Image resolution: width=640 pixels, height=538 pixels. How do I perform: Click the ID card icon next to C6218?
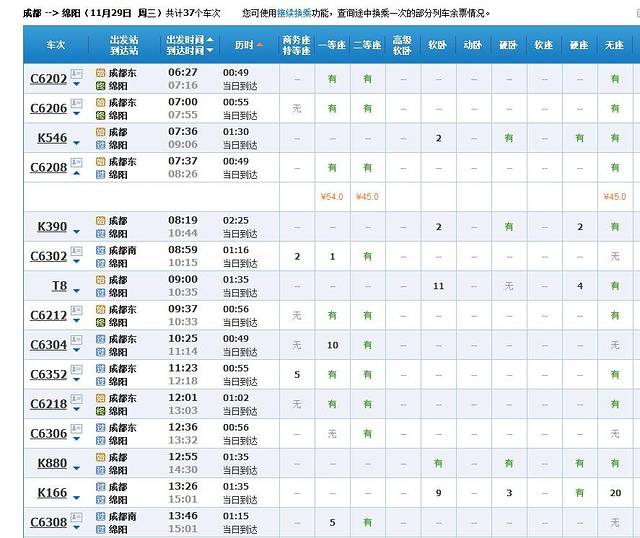(x=76, y=400)
